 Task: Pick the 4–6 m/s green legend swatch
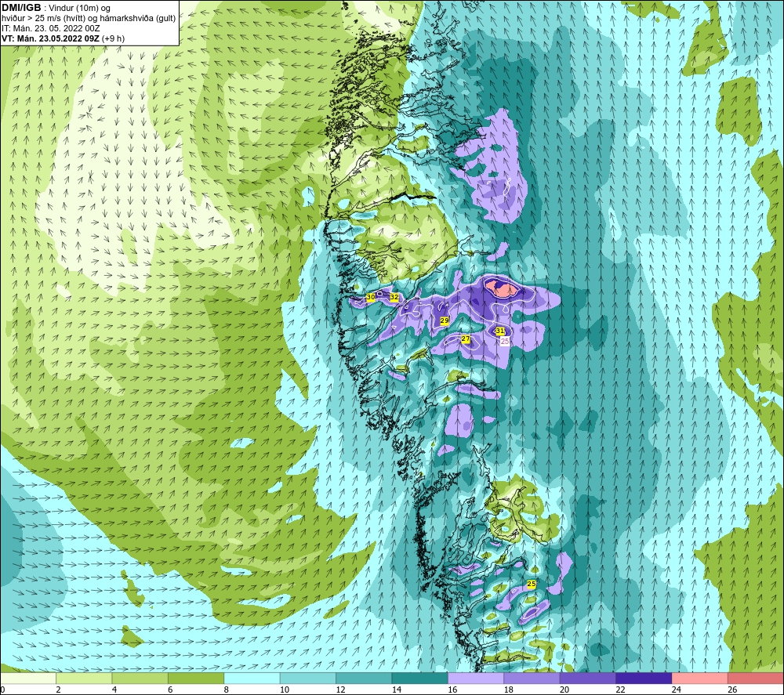(x=140, y=679)
